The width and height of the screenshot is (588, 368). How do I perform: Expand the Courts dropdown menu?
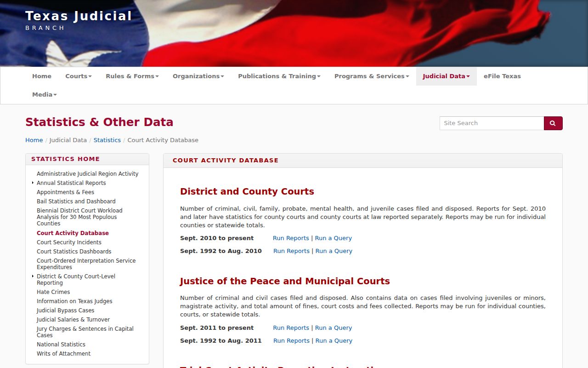coord(79,76)
